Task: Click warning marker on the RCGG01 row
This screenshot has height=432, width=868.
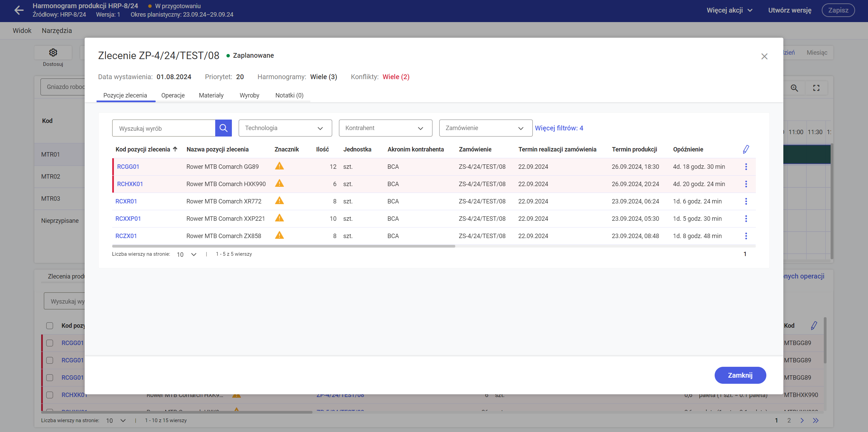Action: (279, 166)
